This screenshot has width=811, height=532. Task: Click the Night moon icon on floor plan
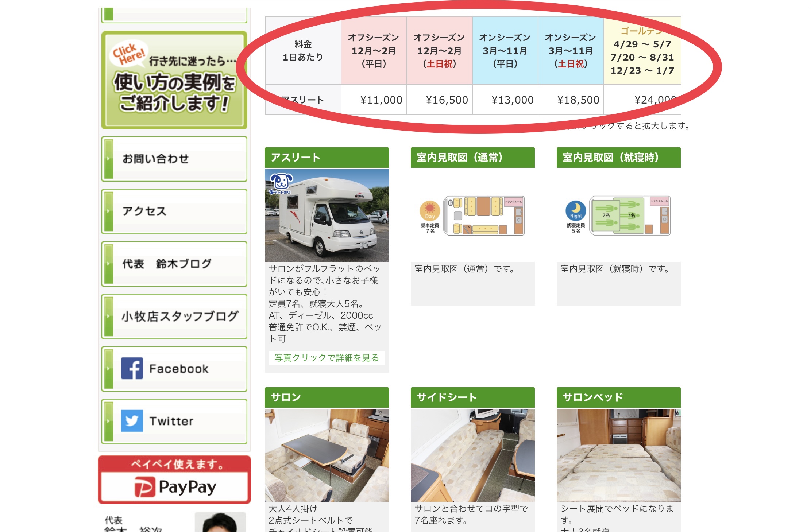(x=576, y=210)
